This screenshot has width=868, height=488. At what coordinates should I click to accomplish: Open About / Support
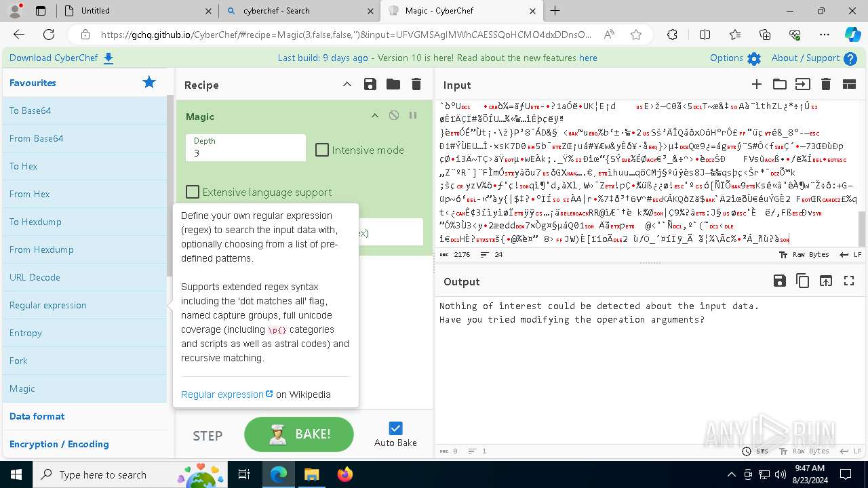(x=814, y=58)
